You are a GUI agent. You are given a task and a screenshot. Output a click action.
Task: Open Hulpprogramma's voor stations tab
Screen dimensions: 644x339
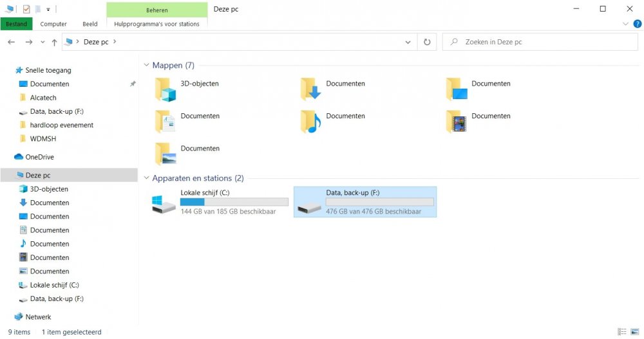click(x=157, y=24)
